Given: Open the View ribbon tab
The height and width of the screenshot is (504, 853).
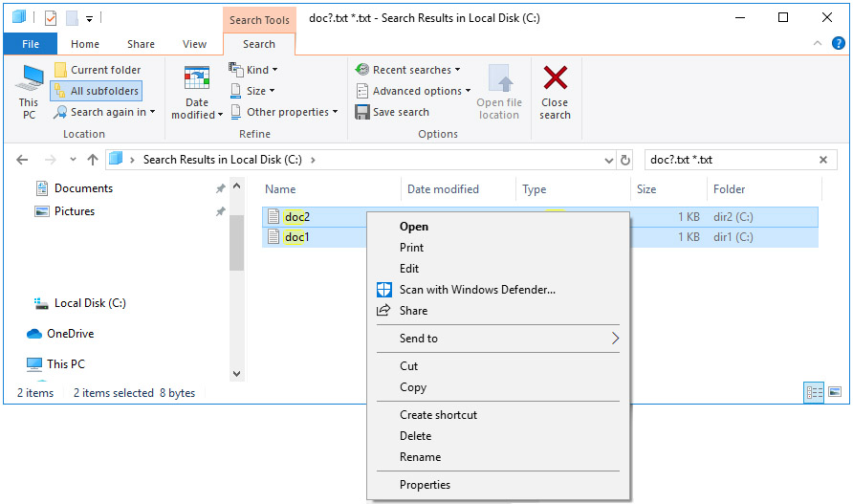Looking at the screenshot, I should [x=194, y=44].
